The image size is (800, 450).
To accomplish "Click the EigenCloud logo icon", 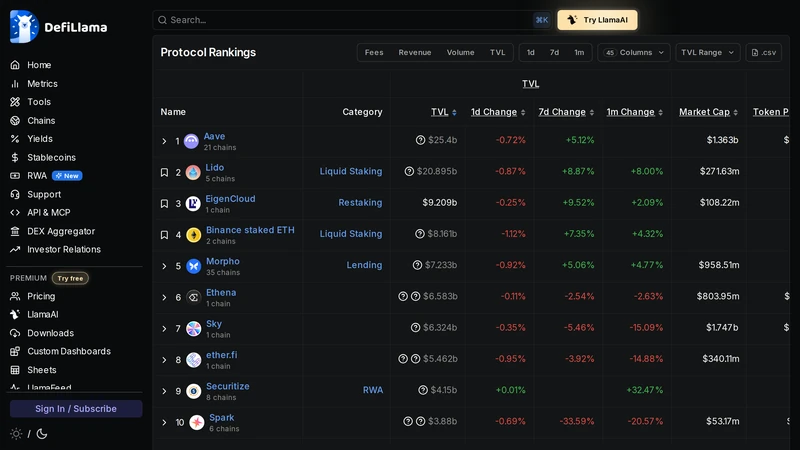I will point(193,204).
